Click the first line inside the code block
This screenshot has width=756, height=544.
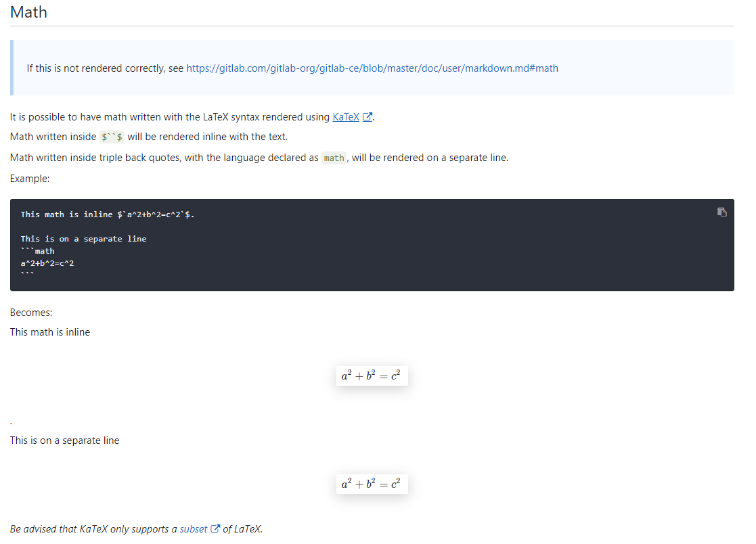coord(108,214)
